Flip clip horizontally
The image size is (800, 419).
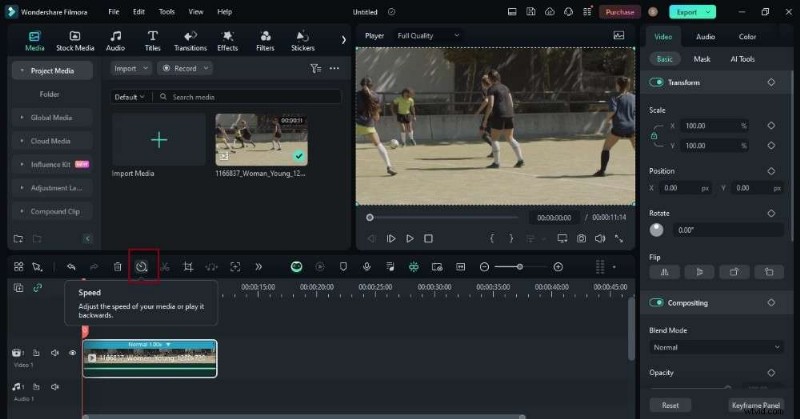click(664, 272)
